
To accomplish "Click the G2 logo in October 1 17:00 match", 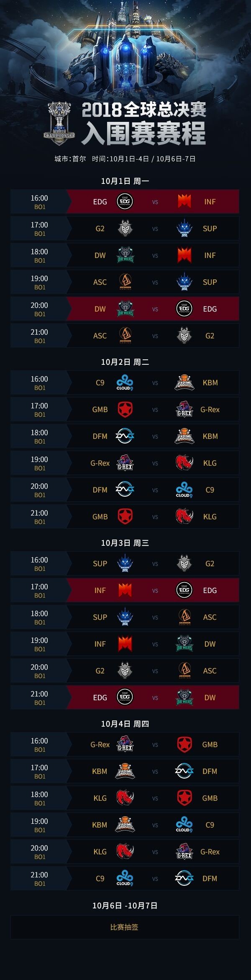I will (x=125, y=228).
